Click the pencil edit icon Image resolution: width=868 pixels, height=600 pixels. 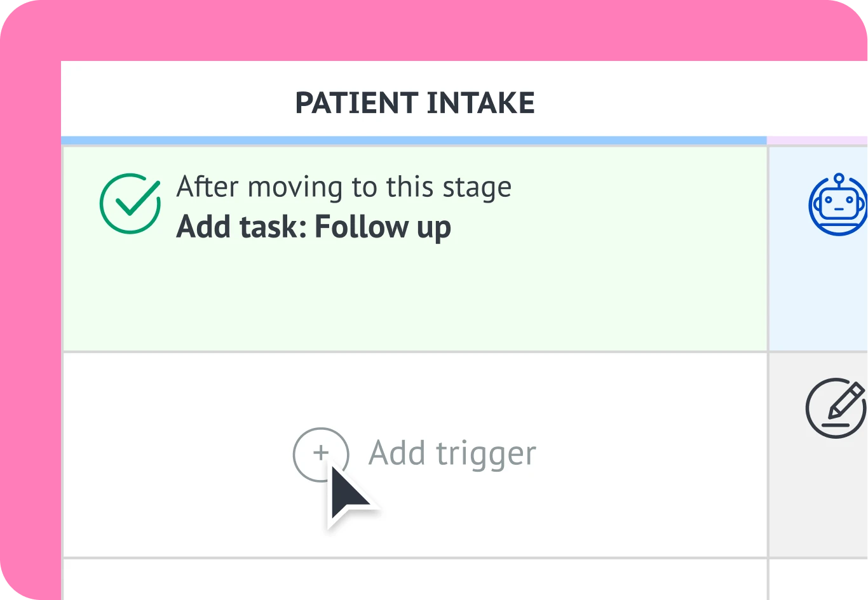835,408
